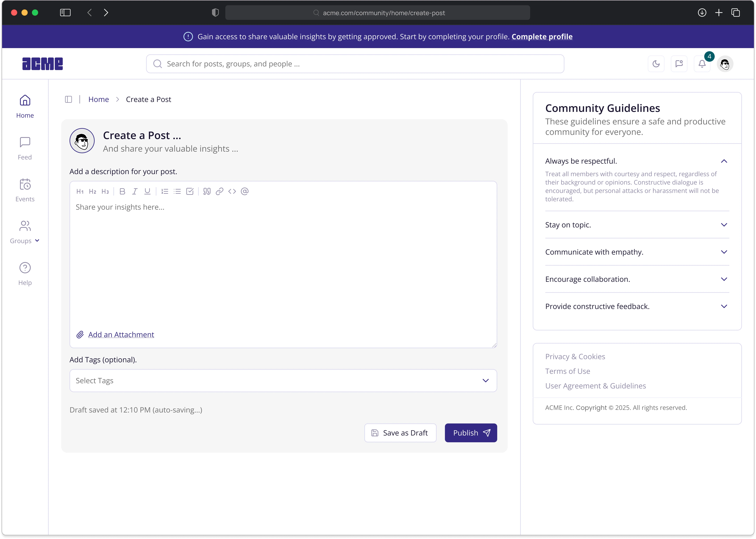Image resolution: width=756 pixels, height=539 pixels.
Task: Insert a bulleted list
Action: click(x=178, y=191)
